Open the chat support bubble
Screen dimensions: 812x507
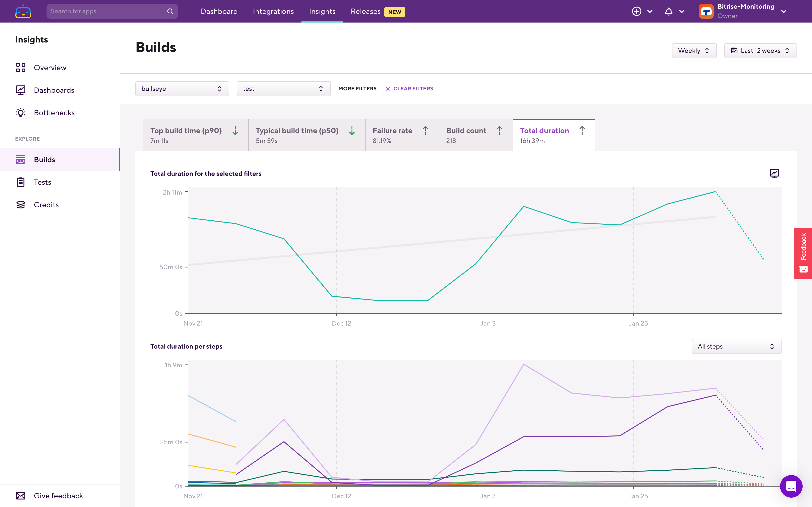[791, 486]
